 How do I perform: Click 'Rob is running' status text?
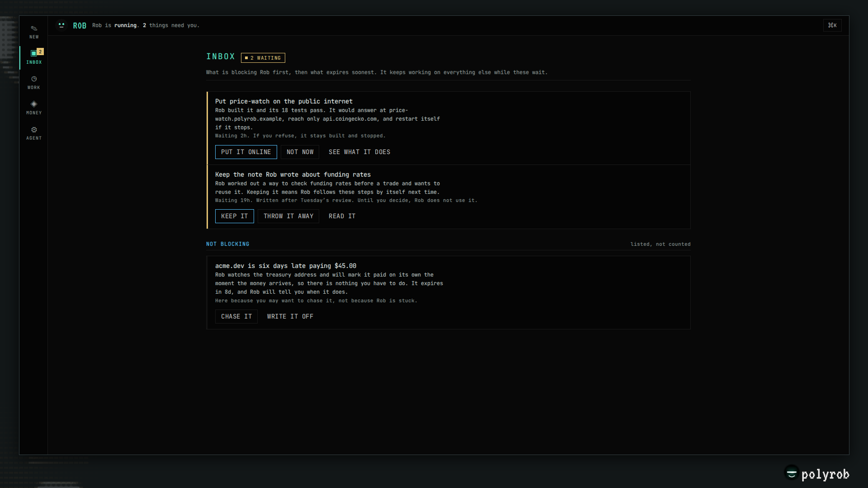146,25
